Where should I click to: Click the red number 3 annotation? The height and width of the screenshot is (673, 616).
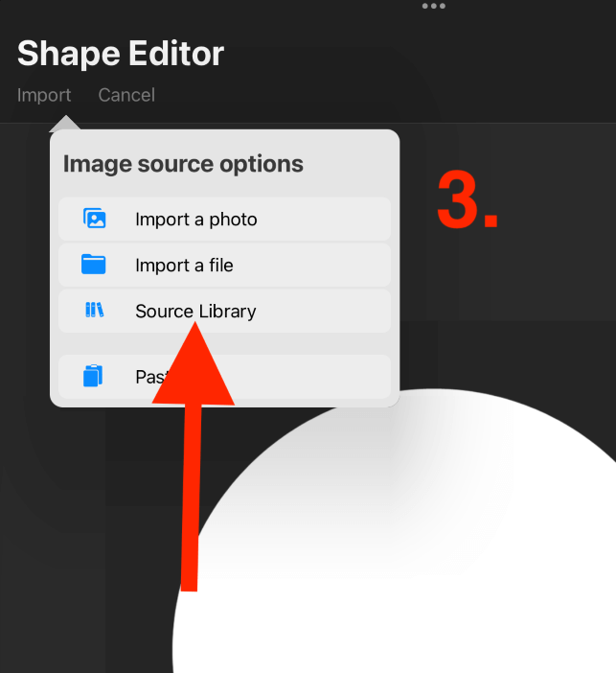coord(467,201)
